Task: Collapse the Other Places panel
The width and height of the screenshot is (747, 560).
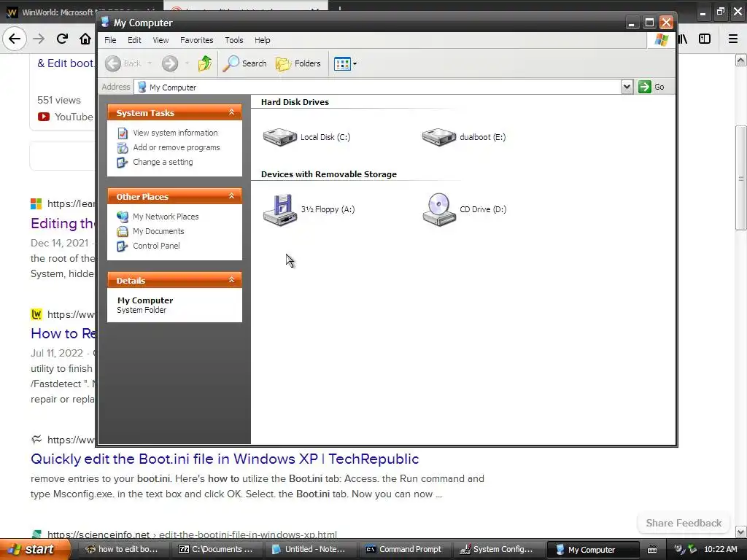Action: click(x=231, y=196)
